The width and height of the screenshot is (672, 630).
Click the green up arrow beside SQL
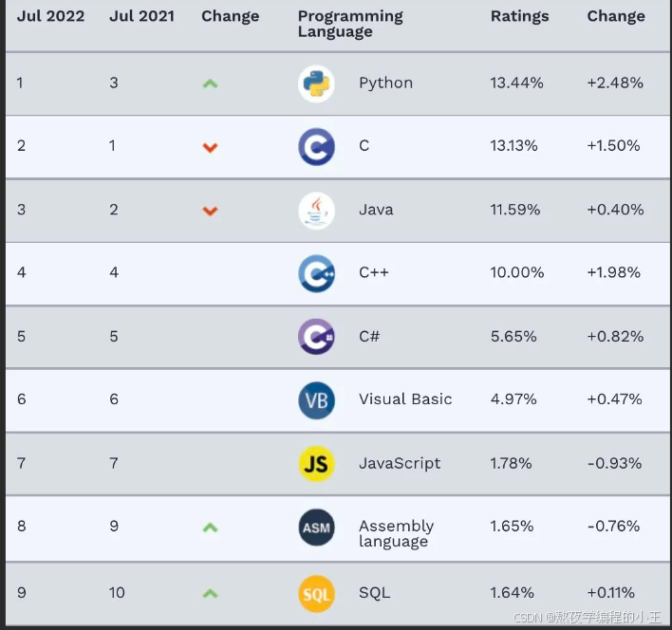[x=210, y=593]
